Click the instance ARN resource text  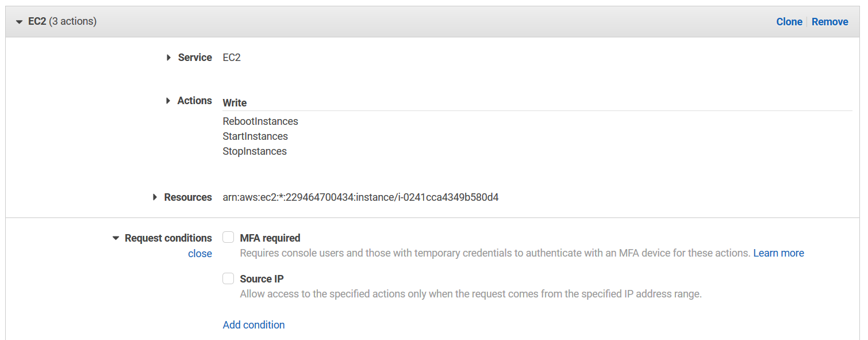(360, 197)
